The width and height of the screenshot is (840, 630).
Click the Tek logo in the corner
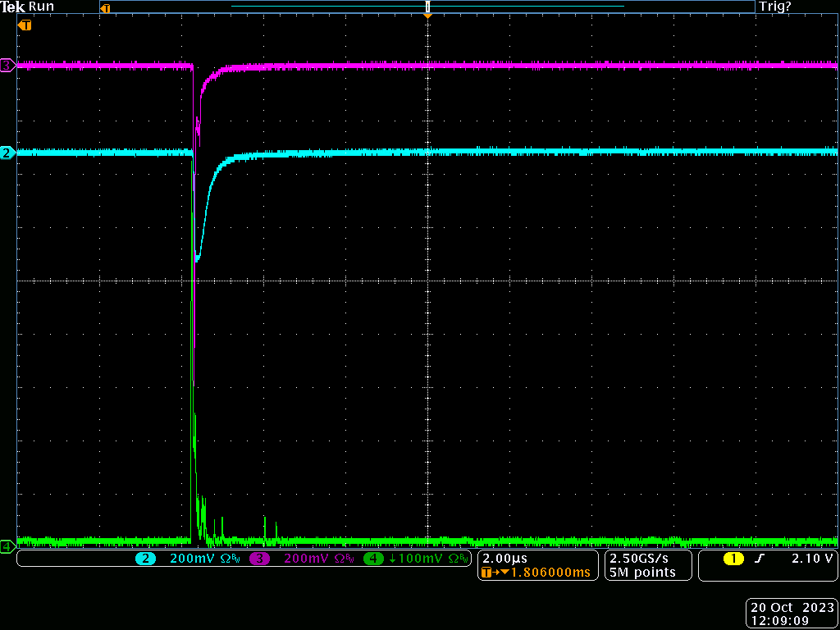click(x=13, y=7)
